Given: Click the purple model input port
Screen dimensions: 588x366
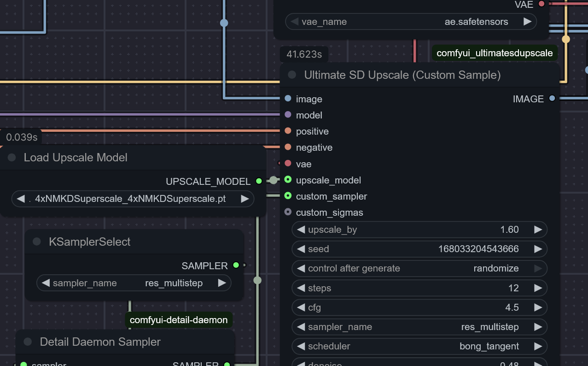Looking at the screenshot, I should pyautogui.click(x=288, y=115).
